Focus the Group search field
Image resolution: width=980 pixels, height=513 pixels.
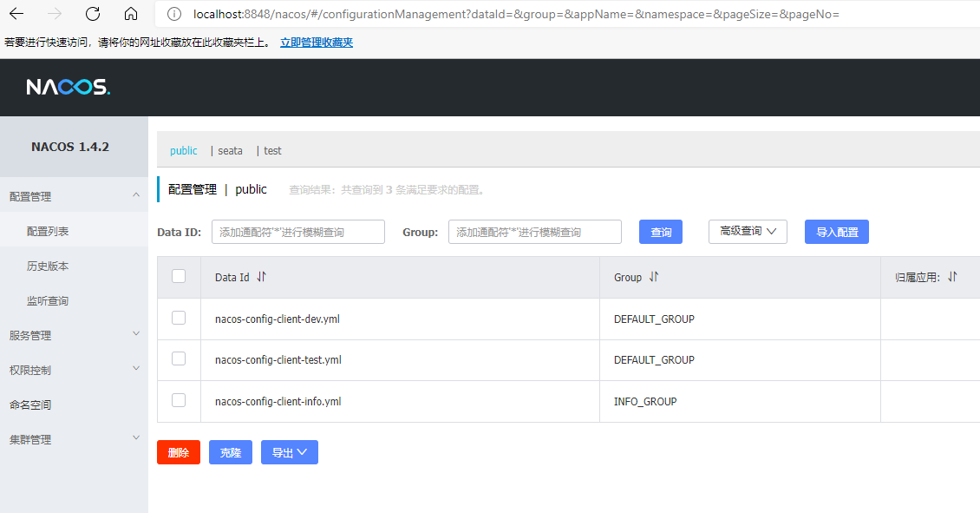[535, 232]
